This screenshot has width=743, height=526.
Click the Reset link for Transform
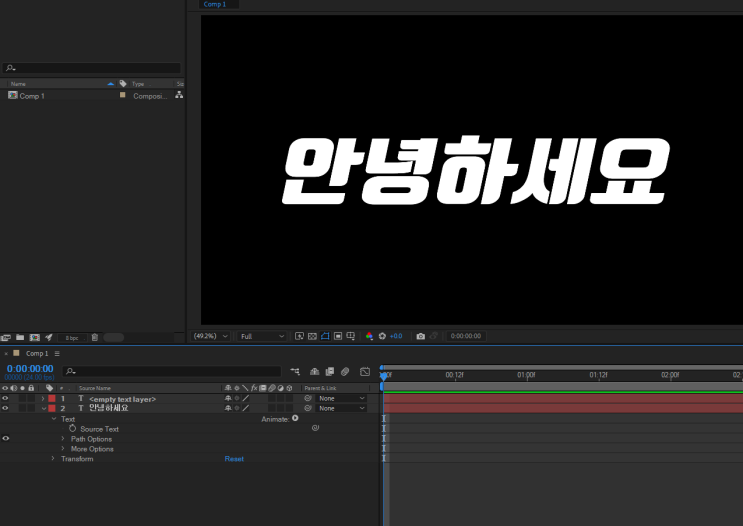(233, 459)
